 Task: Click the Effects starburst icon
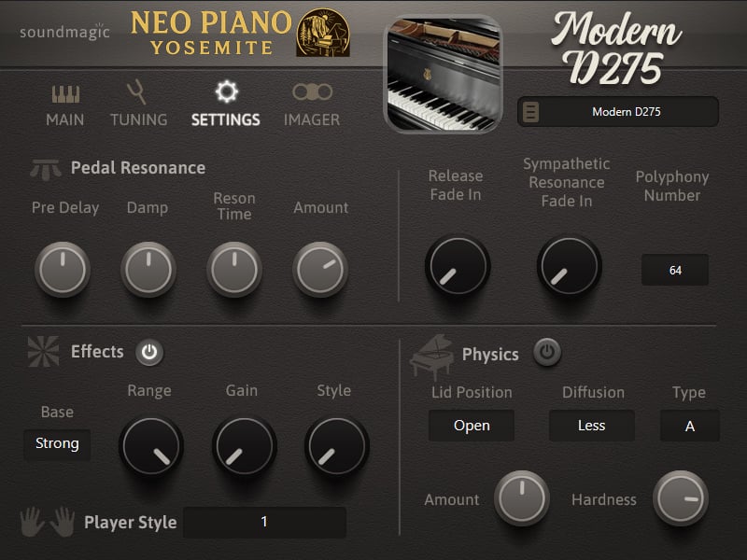43,352
